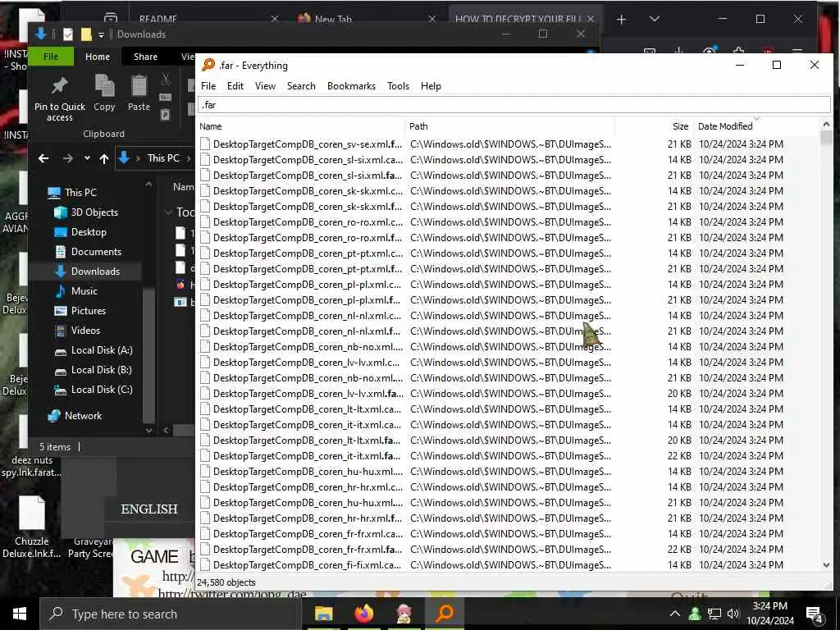The width and height of the screenshot is (840, 630).
Task: Open Desktop in navigation pane
Action: [89, 232]
